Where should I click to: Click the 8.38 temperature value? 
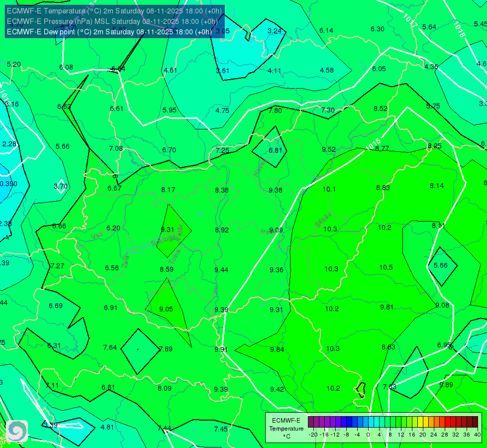pyautogui.click(x=222, y=190)
